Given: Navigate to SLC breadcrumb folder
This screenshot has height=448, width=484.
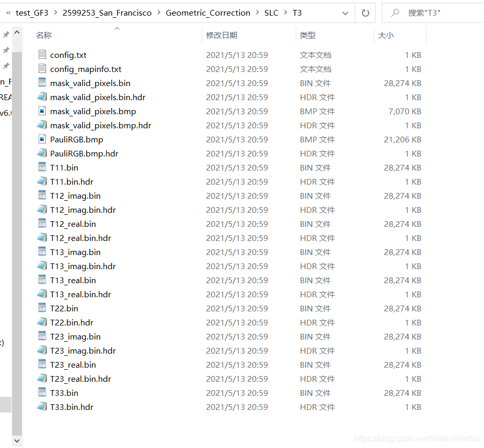Looking at the screenshot, I should [x=271, y=13].
